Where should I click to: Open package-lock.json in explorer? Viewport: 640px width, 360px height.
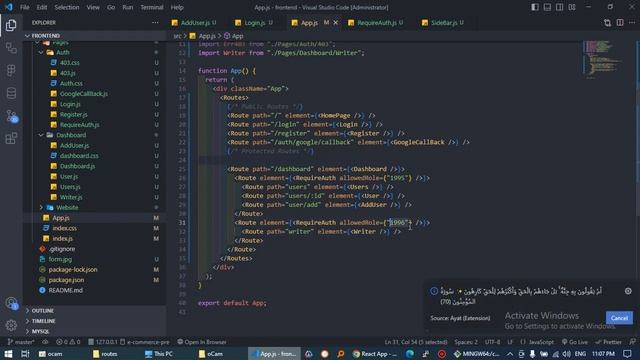click(x=95, y=270)
